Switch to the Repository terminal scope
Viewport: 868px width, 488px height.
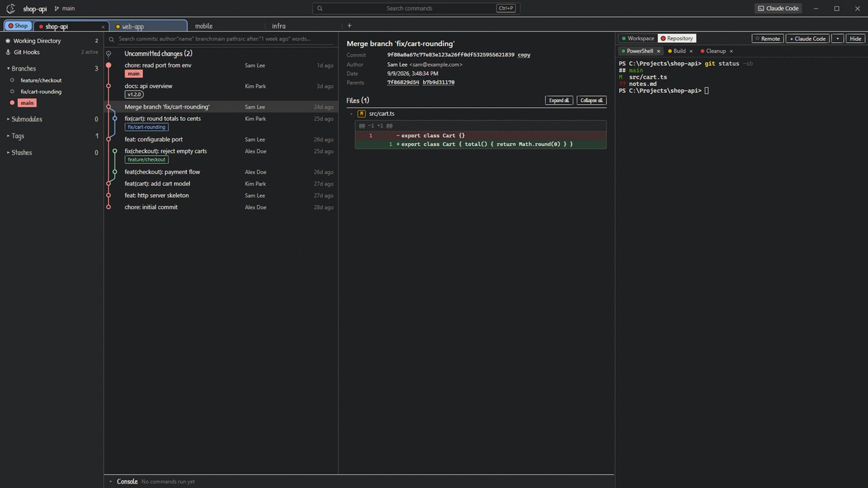click(677, 38)
